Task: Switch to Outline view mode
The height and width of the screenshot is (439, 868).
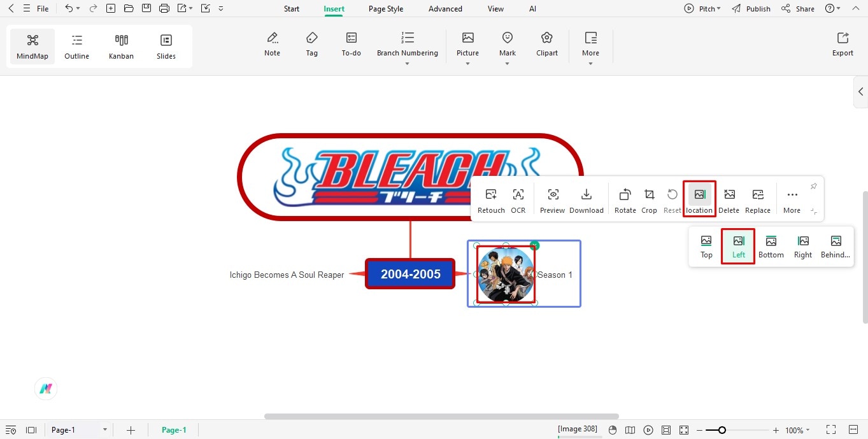Action: pyautogui.click(x=77, y=47)
